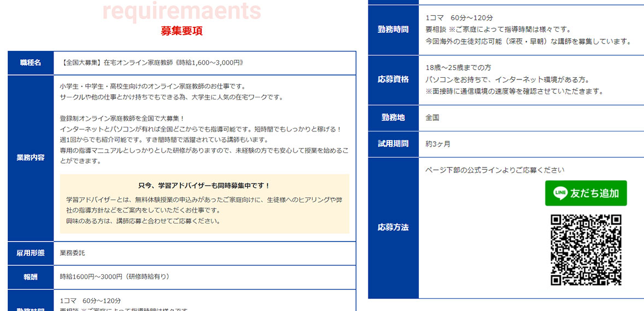Click the 18歳～25歳までの方 text
This screenshot has width=644, height=311.
[x=458, y=67]
